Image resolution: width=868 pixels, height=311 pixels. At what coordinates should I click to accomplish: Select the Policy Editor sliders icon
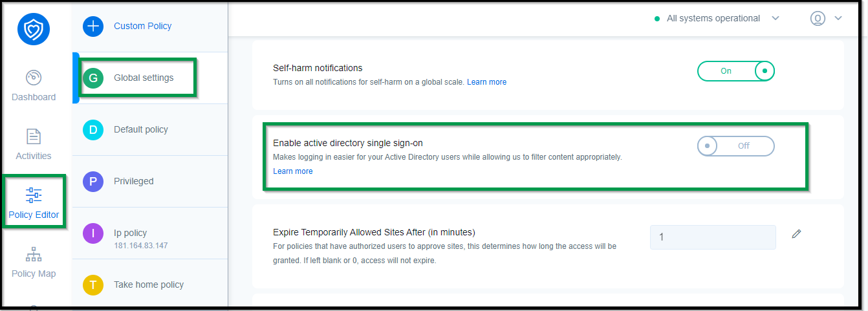pos(34,195)
